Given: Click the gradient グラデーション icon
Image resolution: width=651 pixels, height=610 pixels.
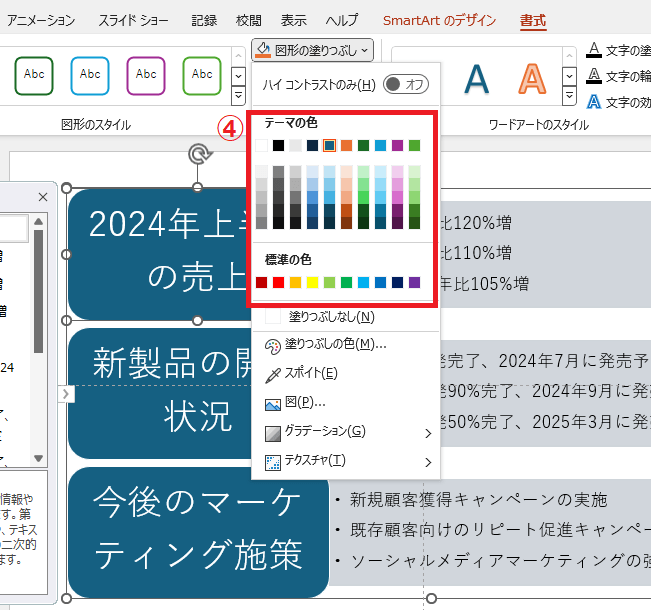Looking at the screenshot, I should click(x=273, y=434).
